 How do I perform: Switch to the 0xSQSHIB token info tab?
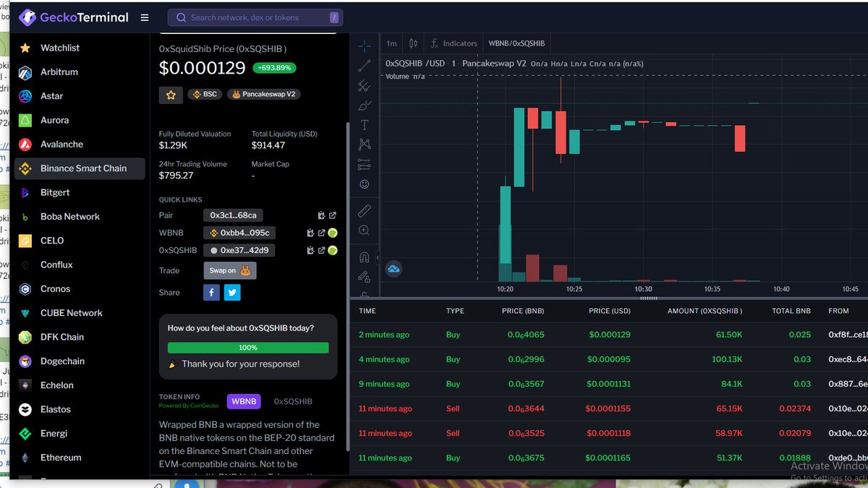pyautogui.click(x=293, y=401)
